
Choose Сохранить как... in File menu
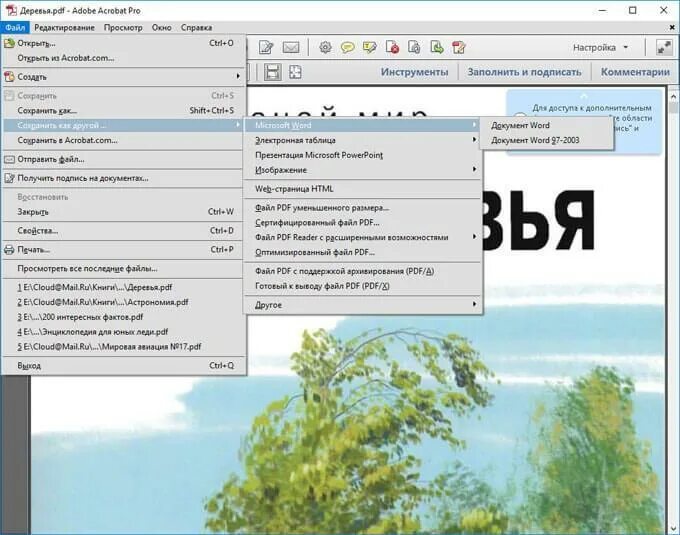[x=124, y=111]
